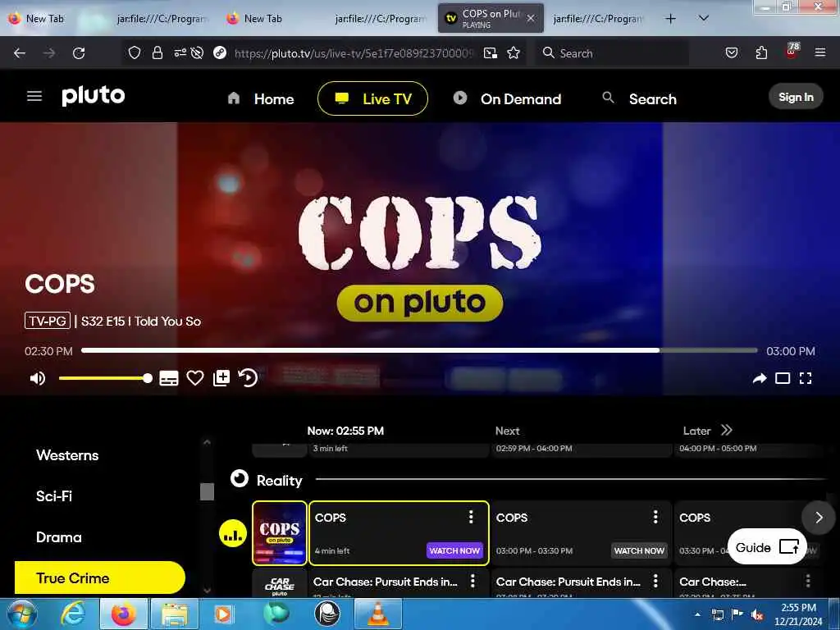This screenshot has width=840, height=630.
Task: Add COPS to watchlist with the plus icon
Action: (221, 378)
